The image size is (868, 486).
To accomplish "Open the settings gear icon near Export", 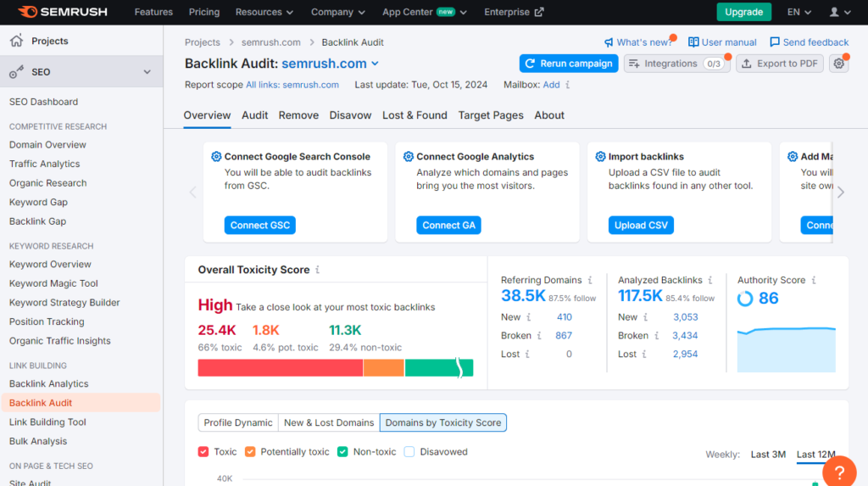I will pos(839,64).
